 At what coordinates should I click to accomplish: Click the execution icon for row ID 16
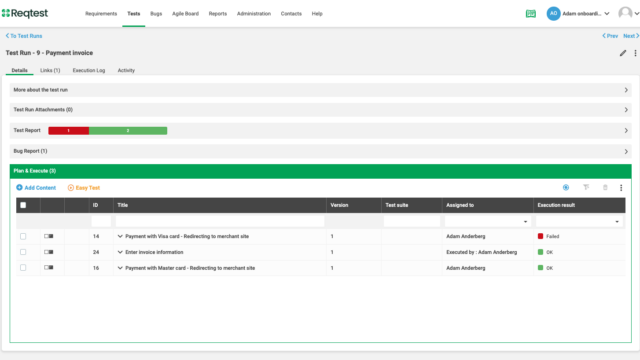(x=49, y=268)
